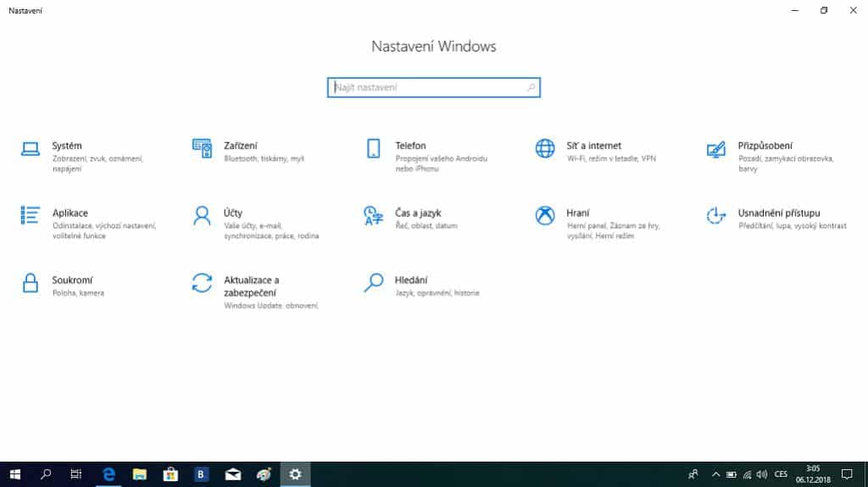868x487 pixels.
Task: Open the Windows Start menu
Action: coord(15,474)
